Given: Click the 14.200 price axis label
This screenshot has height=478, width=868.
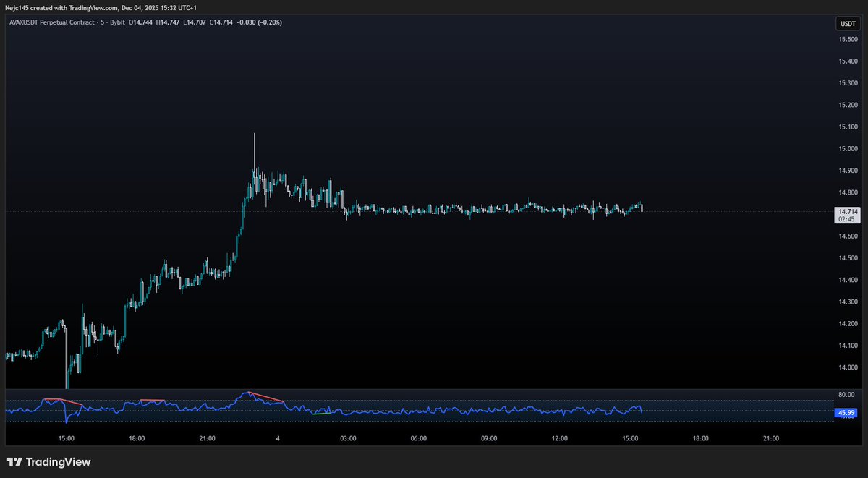Looking at the screenshot, I should (x=847, y=324).
